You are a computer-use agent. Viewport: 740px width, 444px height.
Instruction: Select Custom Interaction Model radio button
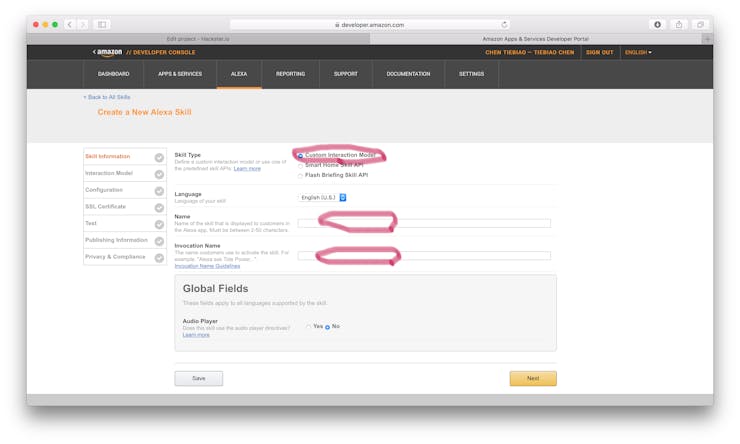(x=300, y=155)
